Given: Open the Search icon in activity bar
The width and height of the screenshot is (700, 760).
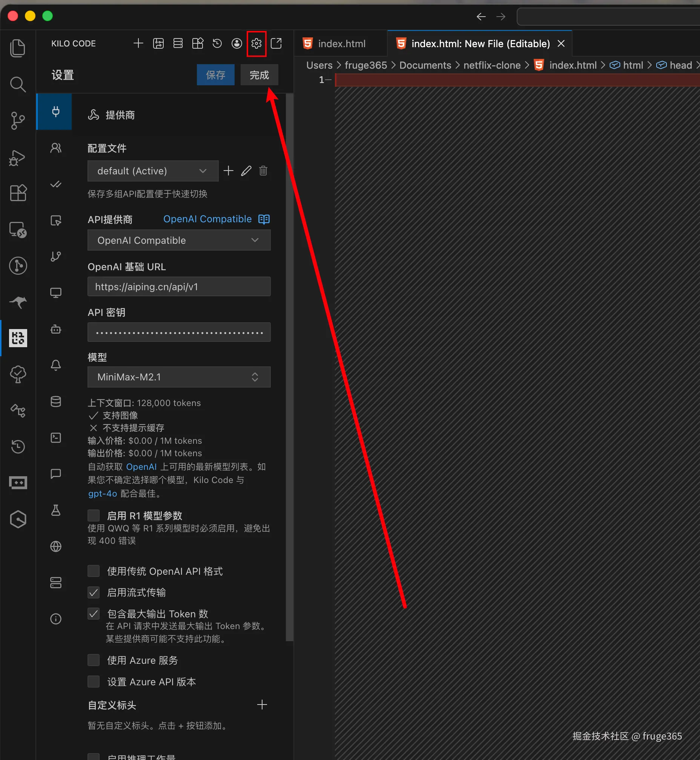Looking at the screenshot, I should [18, 85].
